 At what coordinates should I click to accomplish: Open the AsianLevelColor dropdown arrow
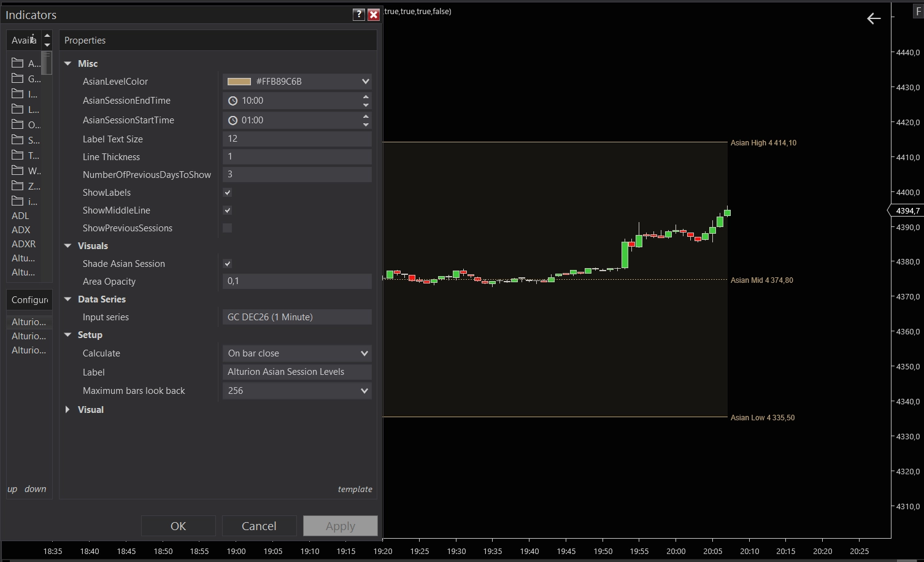point(365,82)
